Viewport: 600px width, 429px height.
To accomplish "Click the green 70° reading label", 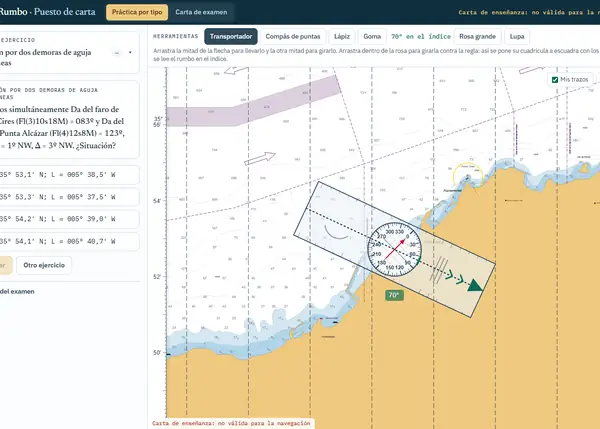I will coord(394,295).
